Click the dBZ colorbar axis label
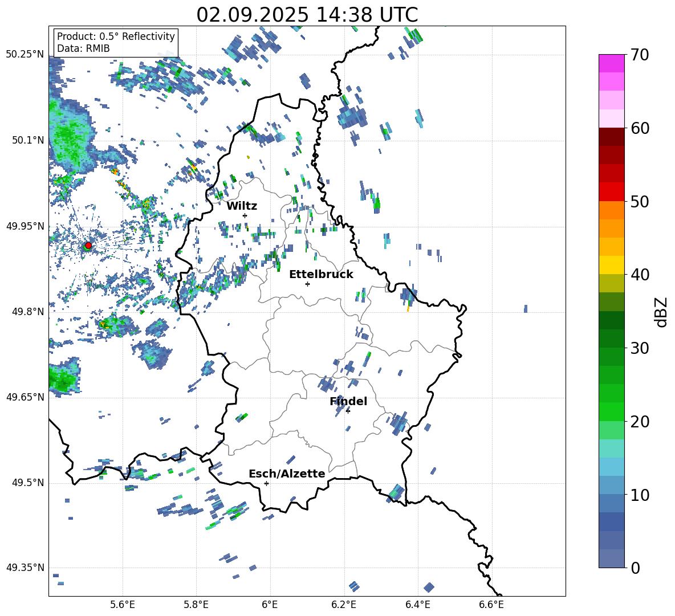The image size is (675, 616). (662, 312)
